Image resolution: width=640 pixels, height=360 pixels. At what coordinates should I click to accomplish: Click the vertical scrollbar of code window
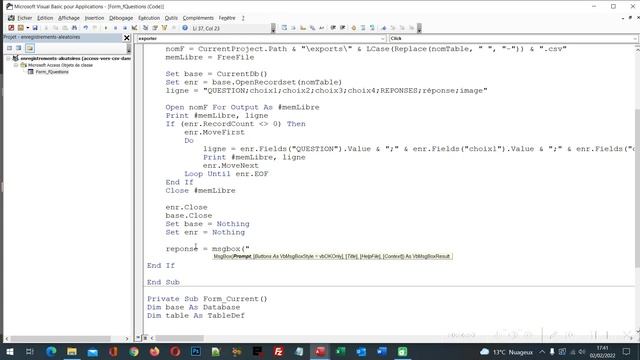pyautogui.click(x=637, y=188)
